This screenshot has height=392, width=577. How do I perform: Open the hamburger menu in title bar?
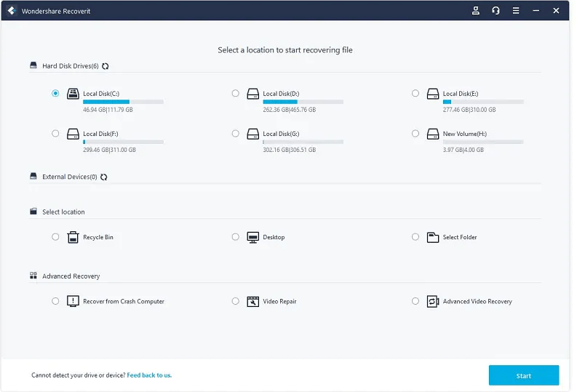516,10
